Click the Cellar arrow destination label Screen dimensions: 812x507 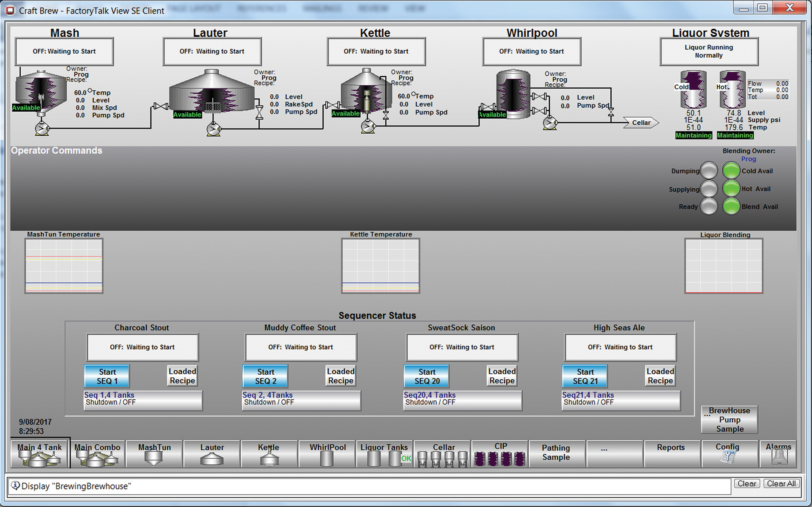pyautogui.click(x=641, y=123)
